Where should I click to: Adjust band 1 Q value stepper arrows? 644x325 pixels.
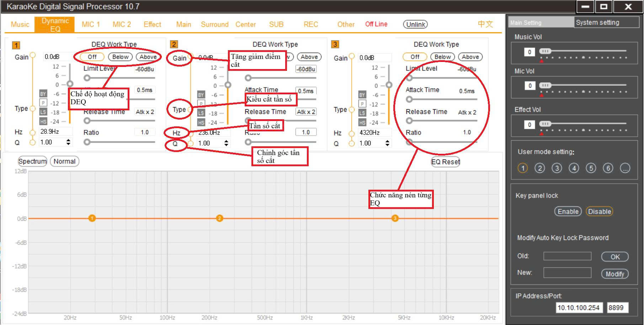click(x=68, y=142)
